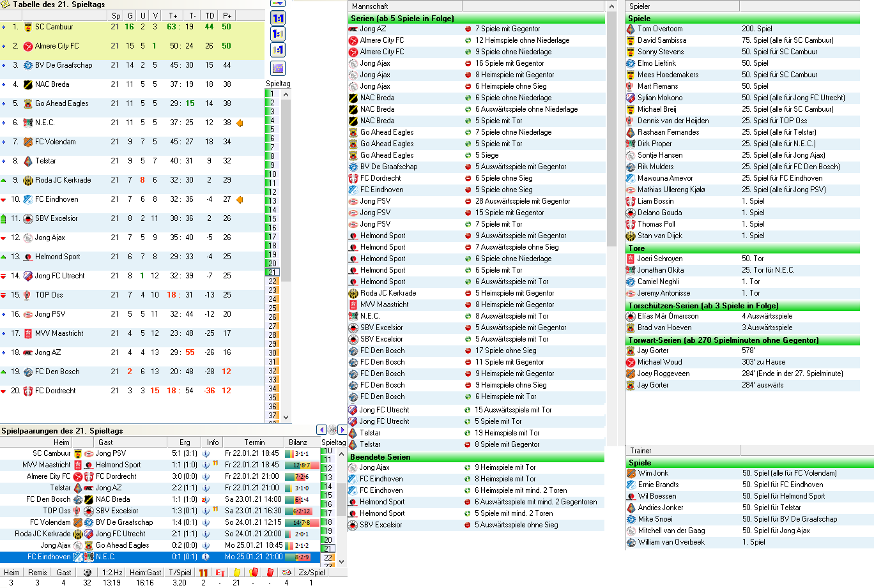
Task: Open match info for Roda JC vs Jong FC Utrecht
Action: [x=206, y=534]
